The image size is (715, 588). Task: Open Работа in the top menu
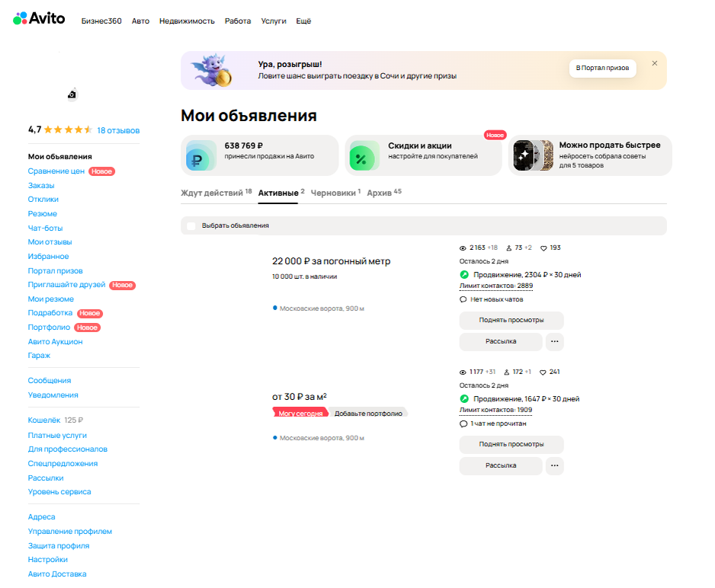[238, 21]
